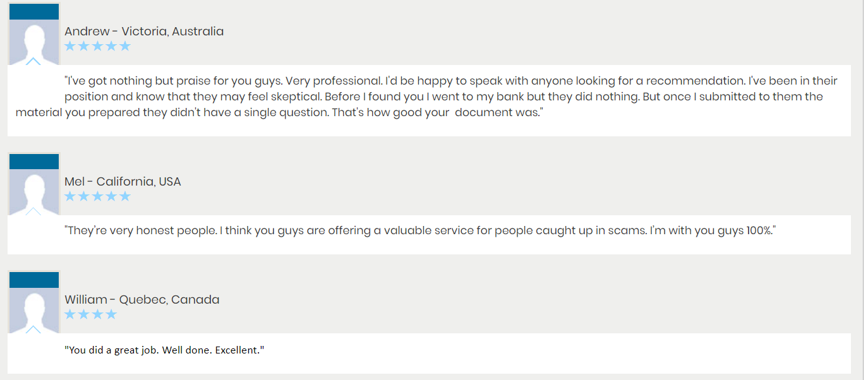Screen dimensions: 868x380
Task: Click the blue bar above Andrew's avatar
Action: coord(34,11)
